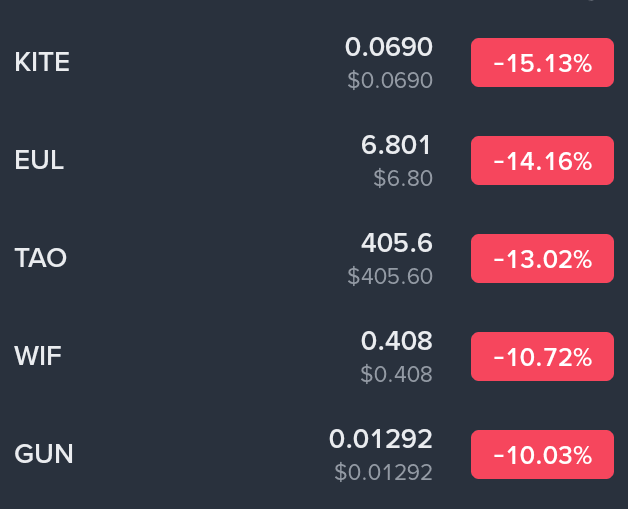
Task: Select the 0.01292 GUN price
Action: coord(380,439)
